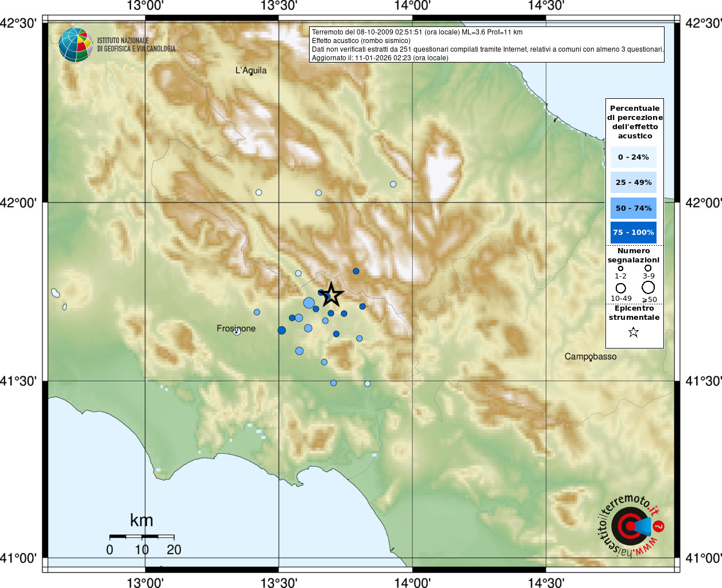
Task: Click the INGV globe logo
Action: tap(76, 45)
